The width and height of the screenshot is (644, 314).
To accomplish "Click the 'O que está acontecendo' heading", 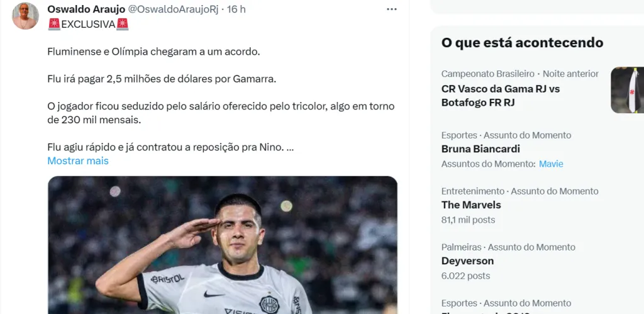I will [x=522, y=43].
